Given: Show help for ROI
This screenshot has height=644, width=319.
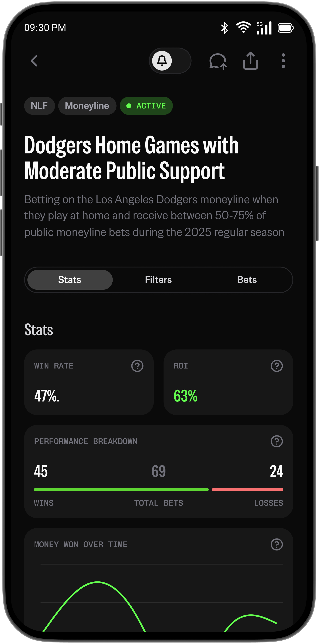Looking at the screenshot, I should point(277,366).
